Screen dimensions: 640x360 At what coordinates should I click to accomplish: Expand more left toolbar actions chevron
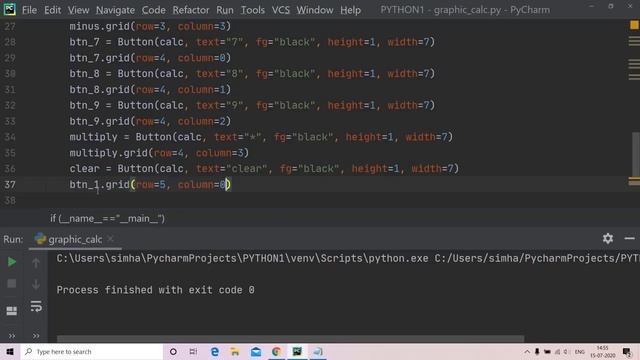(12, 336)
